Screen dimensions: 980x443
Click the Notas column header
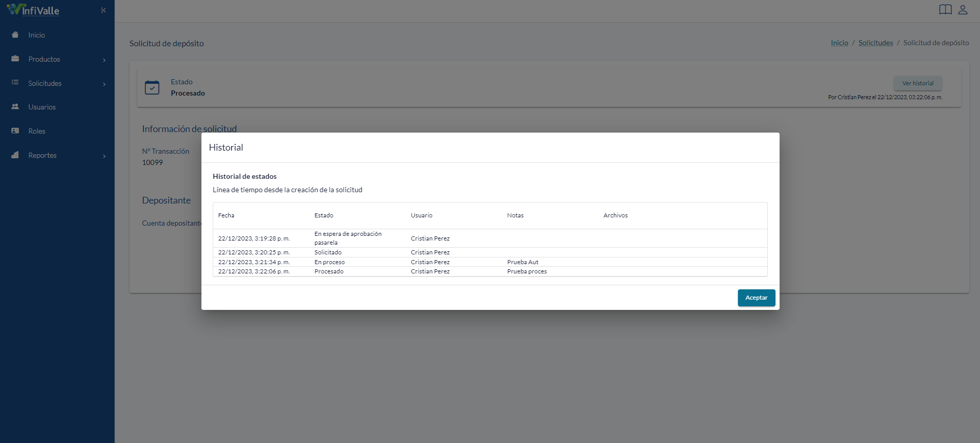(x=515, y=215)
